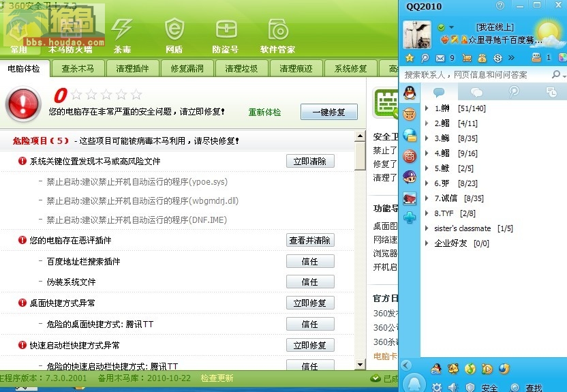Viewport: 567px width, 392px height.
Task: Click scroll-up arrow of the 360 danger list
Action: (x=360, y=136)
